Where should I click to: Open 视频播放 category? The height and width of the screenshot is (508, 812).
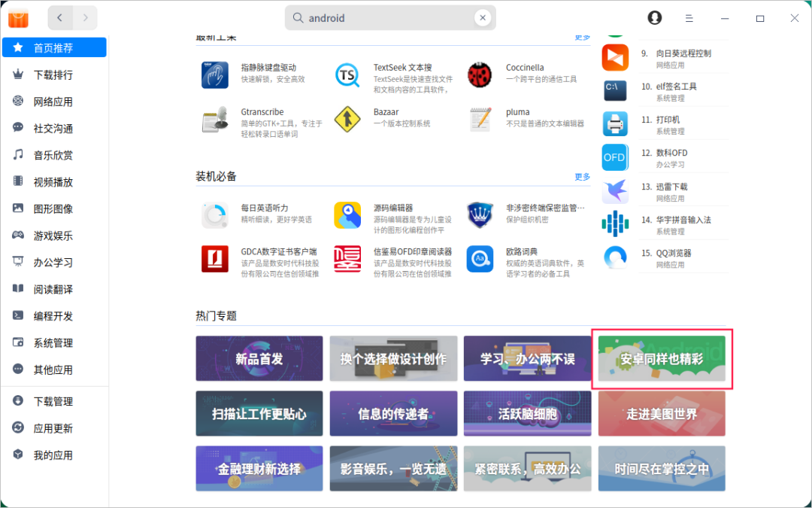click(54, 182)
